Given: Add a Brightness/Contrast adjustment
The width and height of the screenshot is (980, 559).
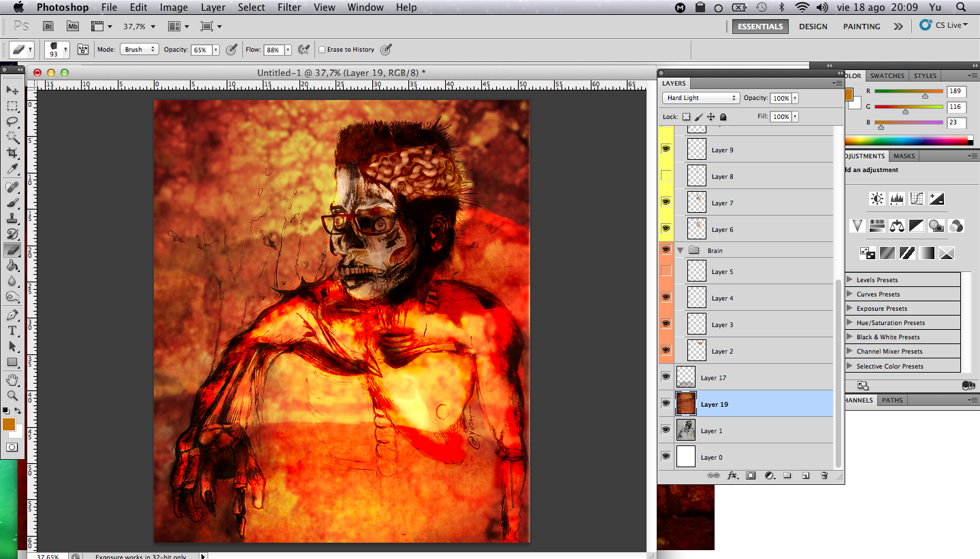Looking at the screenshot, I should point(877,199).
